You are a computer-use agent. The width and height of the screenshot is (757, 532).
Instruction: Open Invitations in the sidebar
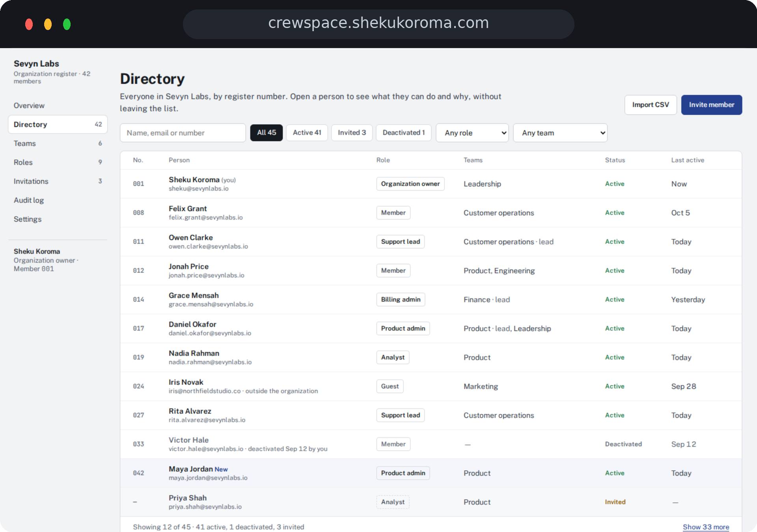58,181
